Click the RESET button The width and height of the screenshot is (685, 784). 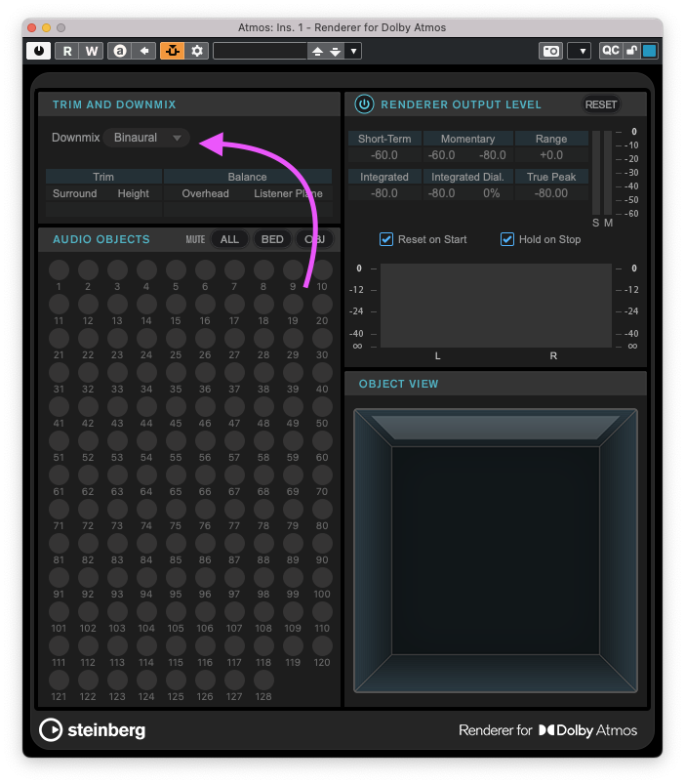[x=601, y=104]
